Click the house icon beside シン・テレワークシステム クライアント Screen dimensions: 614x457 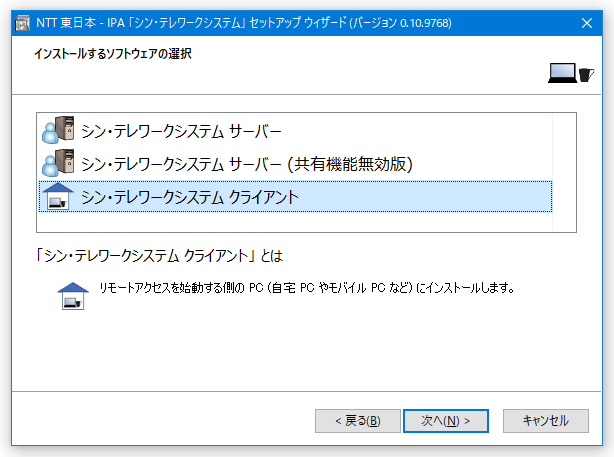coord(58,196)
